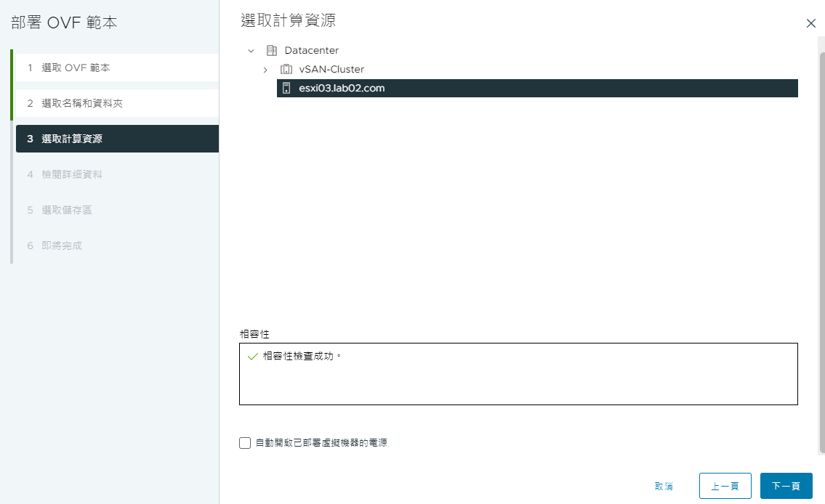Click the 選取計算資源 page heading
825x504 pixels.
pos(289,20)
